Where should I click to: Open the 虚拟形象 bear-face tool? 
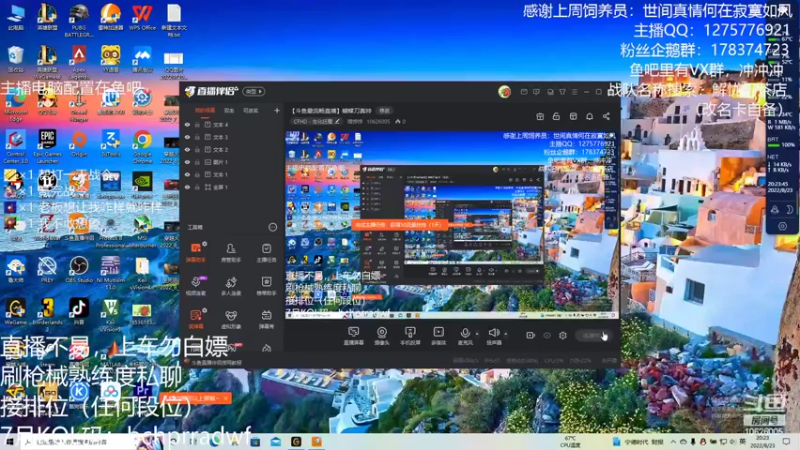[231, 319]
